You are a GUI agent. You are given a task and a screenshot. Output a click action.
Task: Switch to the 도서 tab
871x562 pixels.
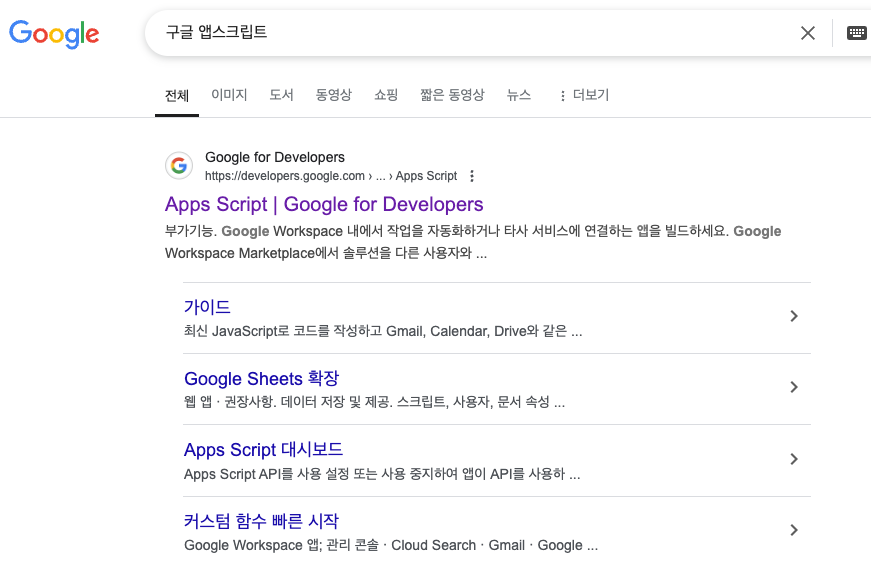coord(281,95)
